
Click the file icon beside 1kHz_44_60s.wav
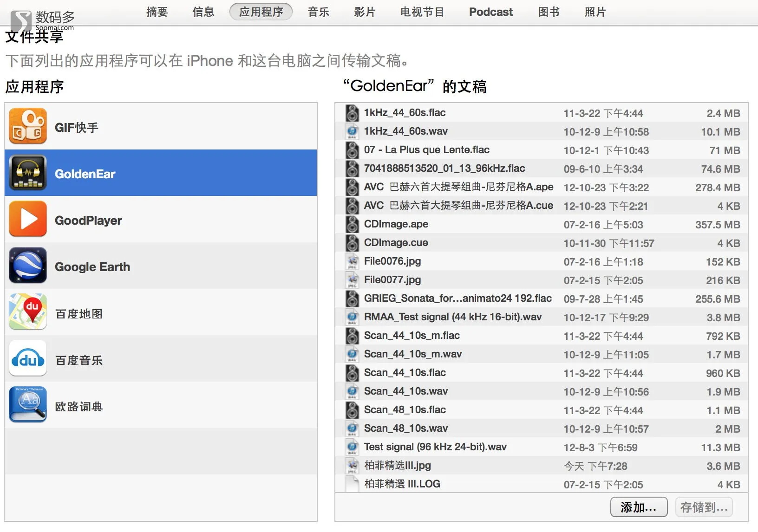pyautogui.click(x=353, y=131)
